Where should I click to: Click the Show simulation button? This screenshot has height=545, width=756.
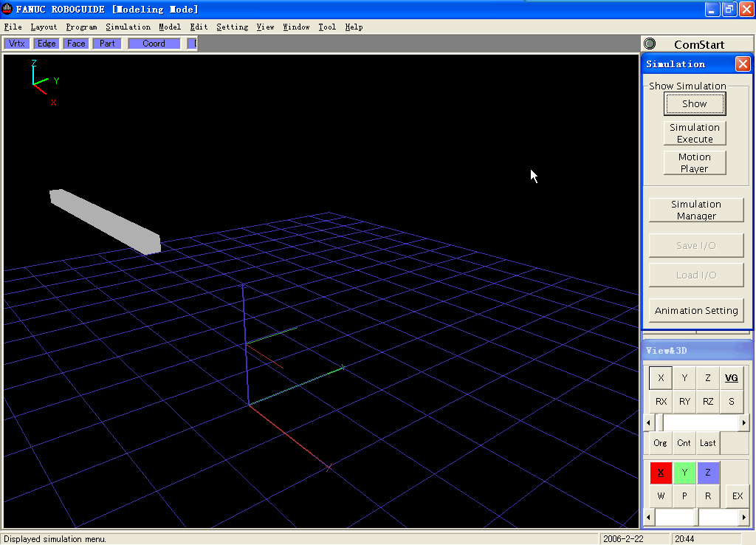[695, 103]
